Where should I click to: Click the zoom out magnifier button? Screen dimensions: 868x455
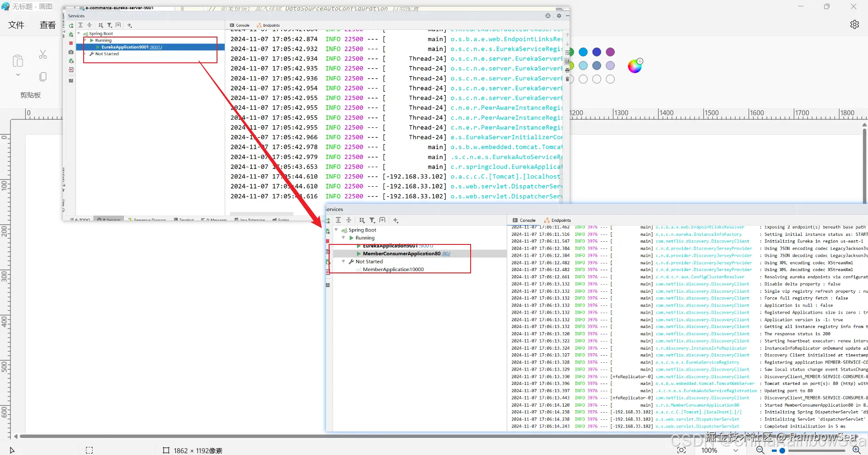tap(760, 450)
